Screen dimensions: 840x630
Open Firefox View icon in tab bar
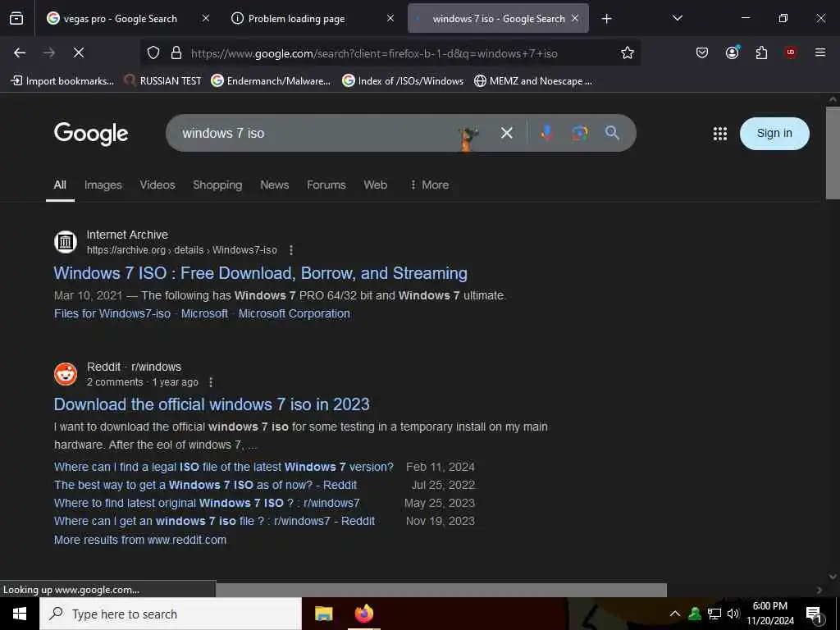click(16, 19)
